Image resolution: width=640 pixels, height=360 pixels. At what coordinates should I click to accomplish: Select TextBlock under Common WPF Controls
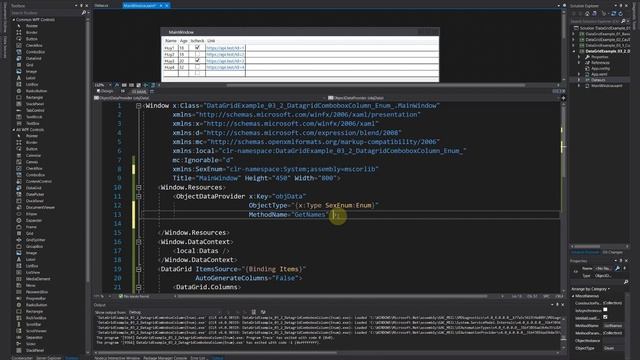click(34, 117)
